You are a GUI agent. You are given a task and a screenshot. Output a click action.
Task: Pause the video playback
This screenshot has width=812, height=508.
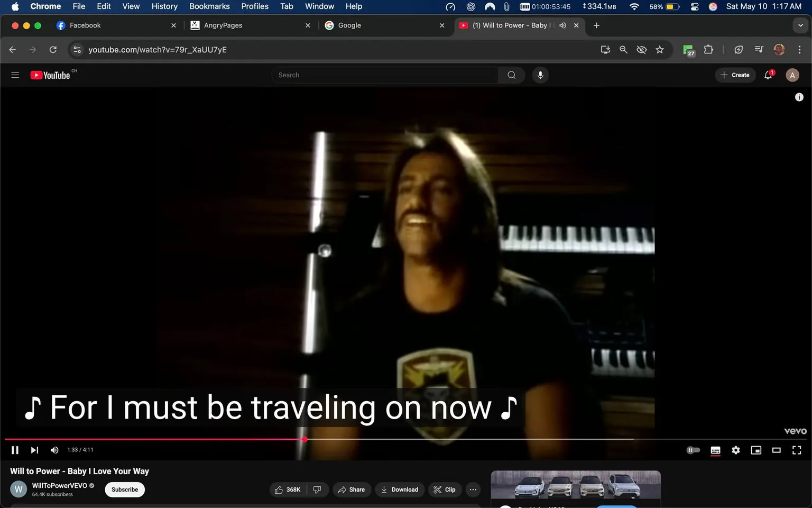(14, 450)
